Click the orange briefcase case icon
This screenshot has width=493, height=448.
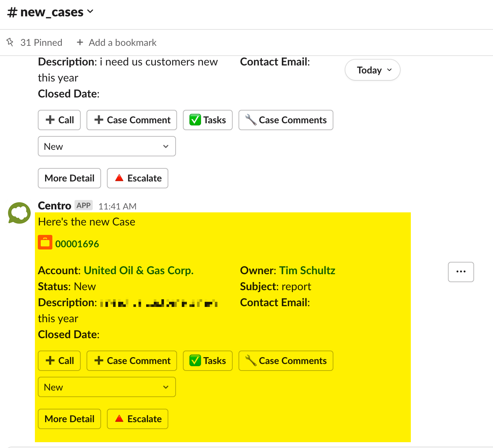click(x=45, y=243)
